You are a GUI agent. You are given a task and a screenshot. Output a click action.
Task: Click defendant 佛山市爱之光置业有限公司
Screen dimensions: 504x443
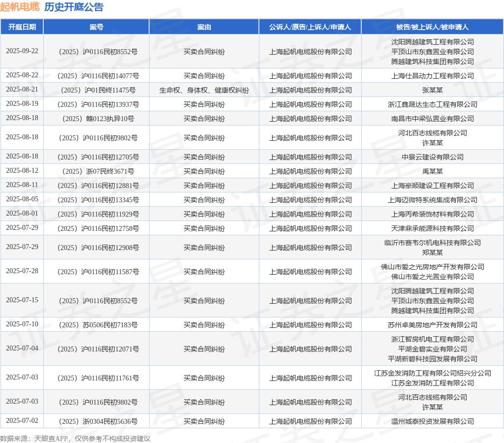pyautogui.click(x=432, y=277)
